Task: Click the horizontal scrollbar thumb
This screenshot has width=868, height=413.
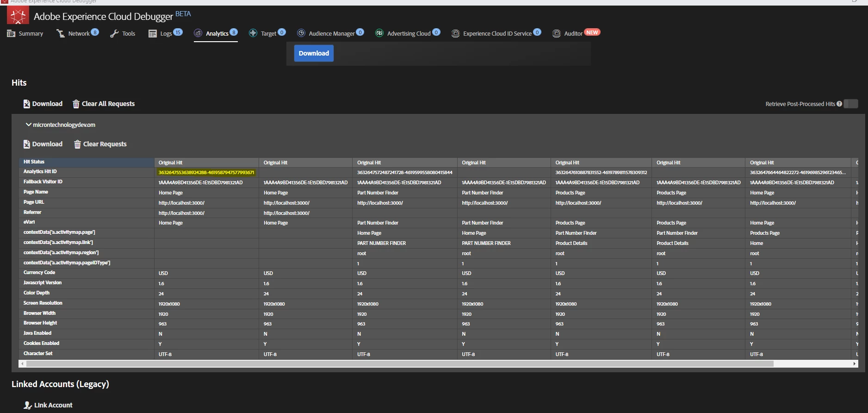Action: pyautogui.click(x=400, y=364)
